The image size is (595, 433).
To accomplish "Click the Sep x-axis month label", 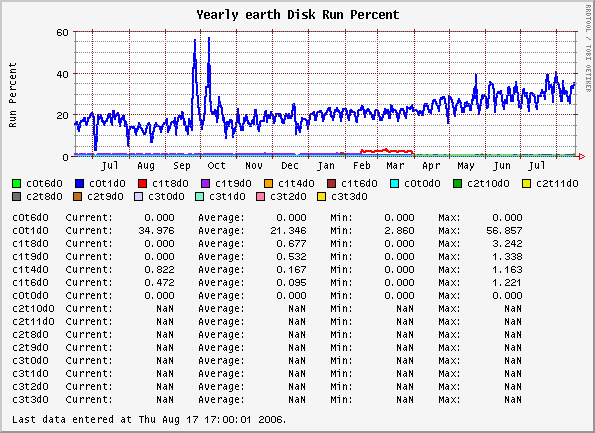I will (182, 166).
